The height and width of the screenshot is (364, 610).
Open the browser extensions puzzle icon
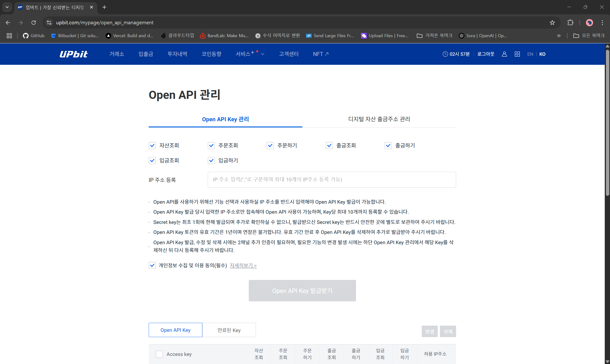pyautogui.click(x=570, y=23)
